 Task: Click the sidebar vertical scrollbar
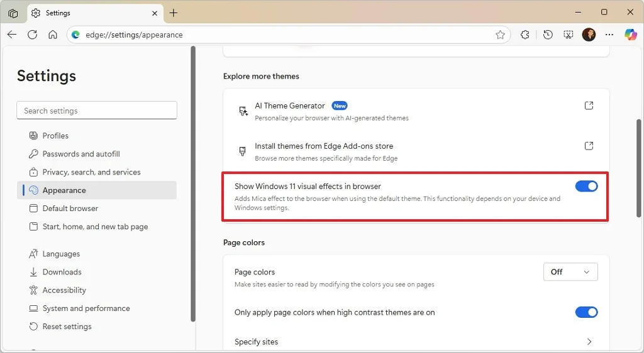coord(193,183)
